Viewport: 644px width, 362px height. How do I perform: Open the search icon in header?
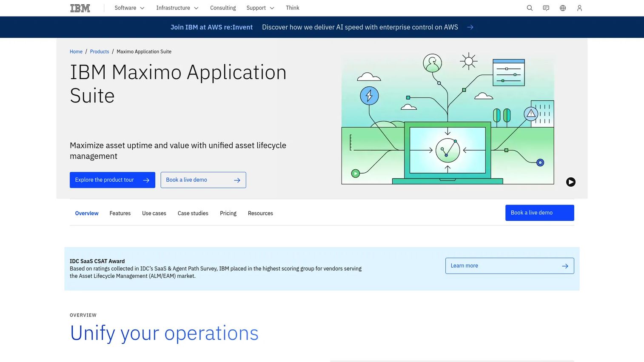(x=530, y=8)
